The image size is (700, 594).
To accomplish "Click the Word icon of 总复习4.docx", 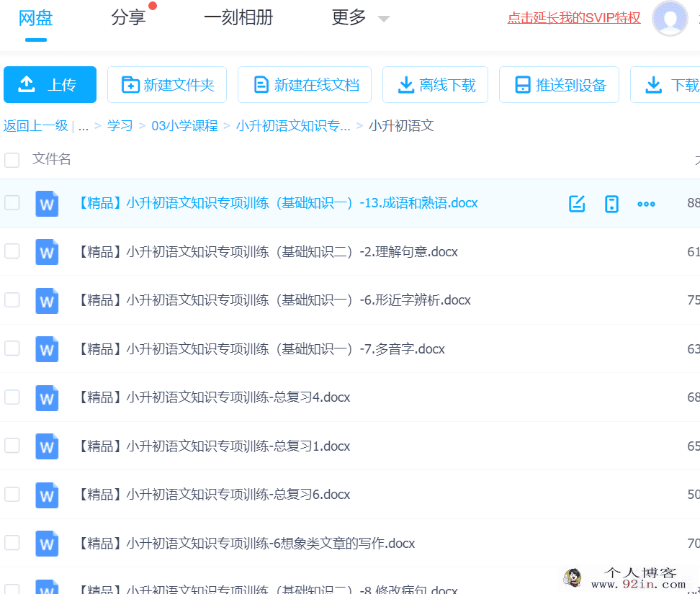I will [x=47, y=397].
